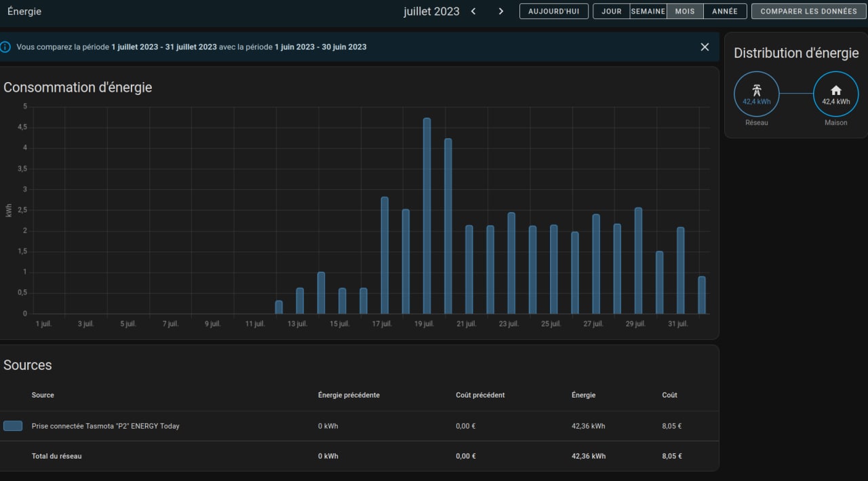The height and width of the screenshot is (481, 868).
Task: Click the small bar for 12 juil.
Action: coord(279,307)
